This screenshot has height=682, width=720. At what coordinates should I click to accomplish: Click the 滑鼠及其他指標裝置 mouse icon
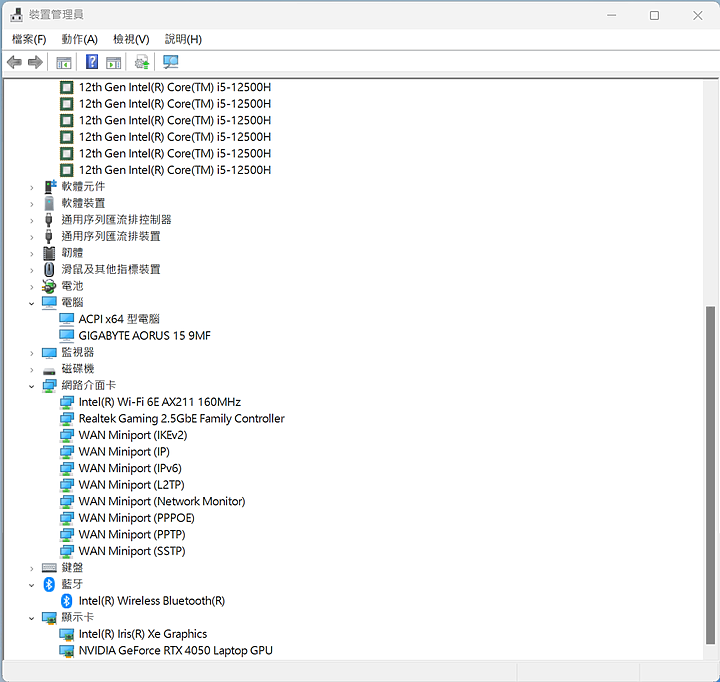49,270
